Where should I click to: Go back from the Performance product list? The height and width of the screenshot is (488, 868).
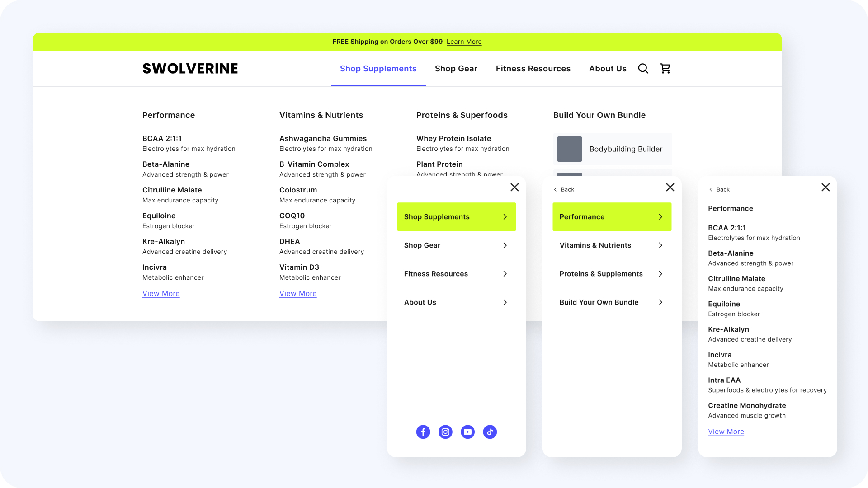coord(719,189)
